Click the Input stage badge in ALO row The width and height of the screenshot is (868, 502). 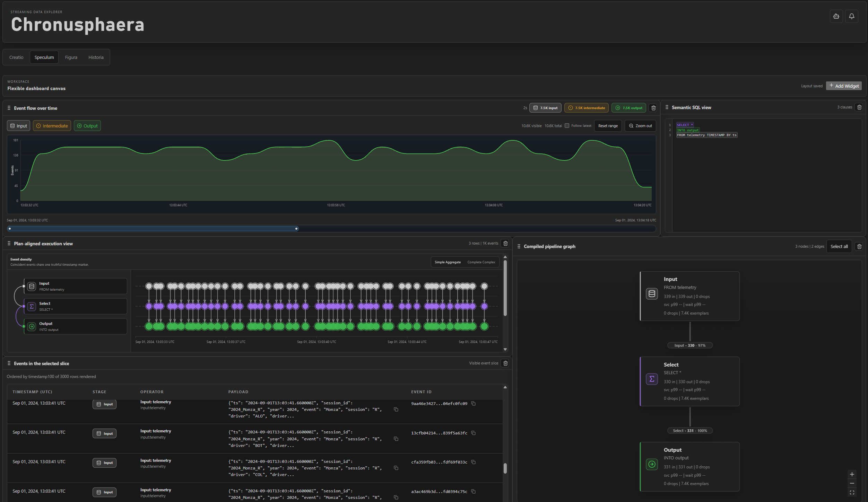[104, 404]
